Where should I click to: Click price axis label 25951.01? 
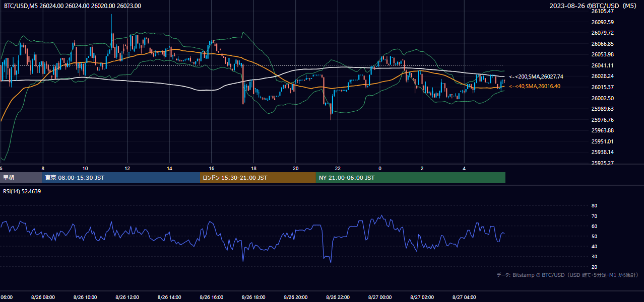point(602,141)
